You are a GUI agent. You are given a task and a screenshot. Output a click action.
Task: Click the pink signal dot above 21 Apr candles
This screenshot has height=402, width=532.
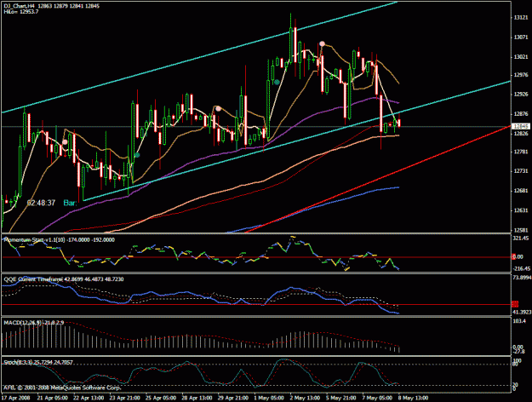[x=65, y=142]
